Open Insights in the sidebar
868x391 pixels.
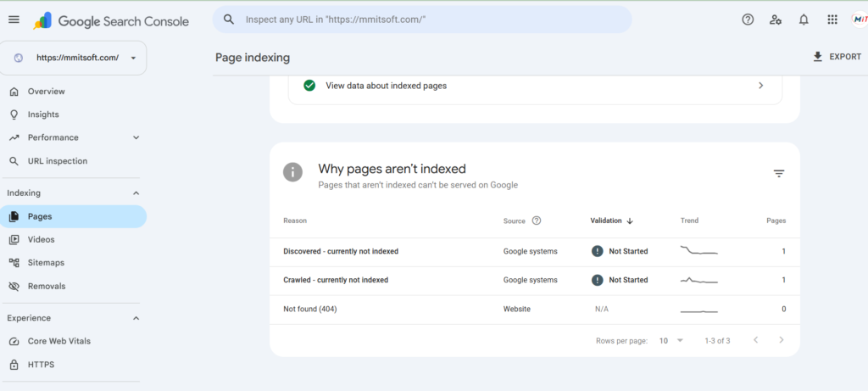coord(43,115)
